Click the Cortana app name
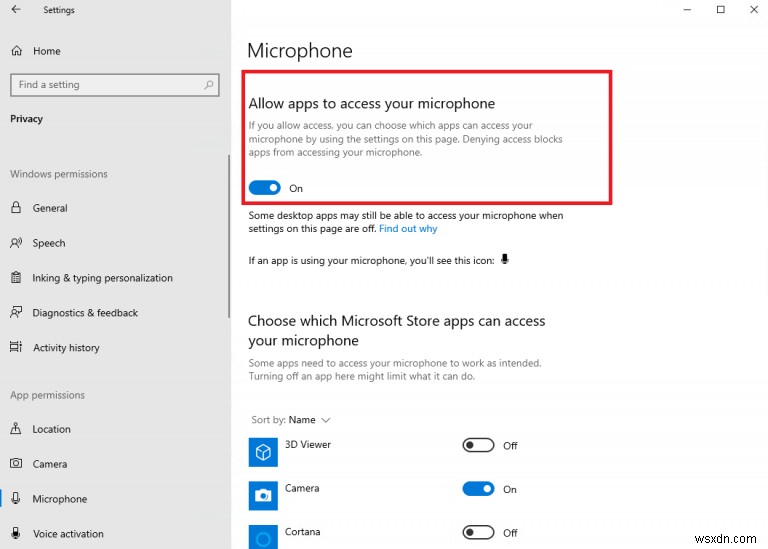This screenshot has height=549, width=768. click(x=302, y=531)
